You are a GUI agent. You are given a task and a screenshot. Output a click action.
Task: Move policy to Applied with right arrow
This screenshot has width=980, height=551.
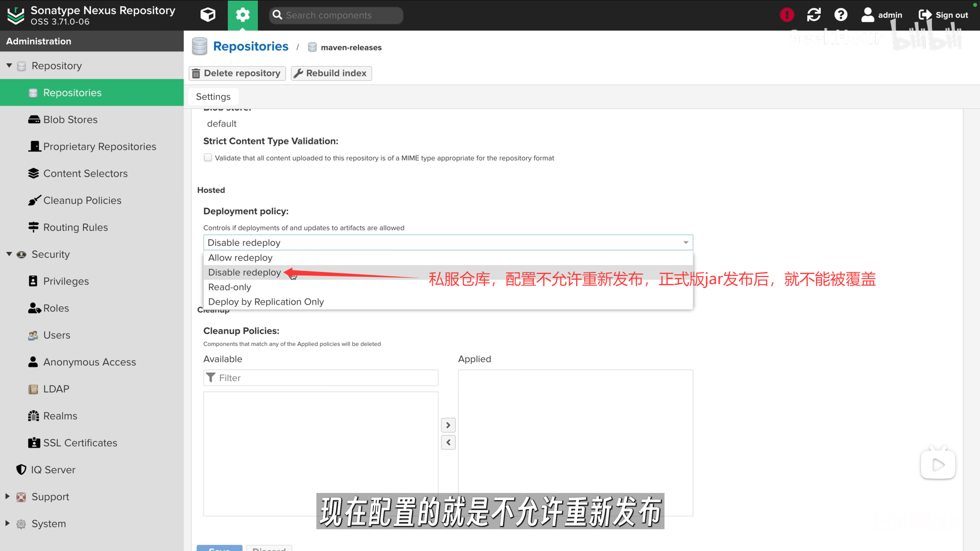[448, 425]
